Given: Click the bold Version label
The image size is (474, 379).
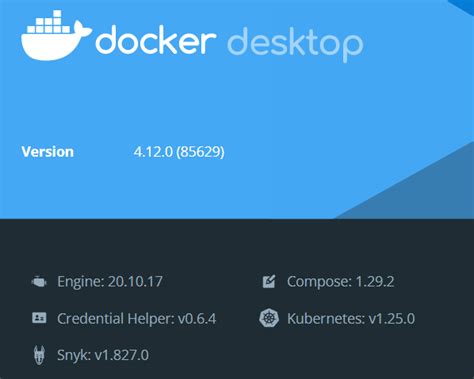Looking at the screenshot, I should coord(48,152).
